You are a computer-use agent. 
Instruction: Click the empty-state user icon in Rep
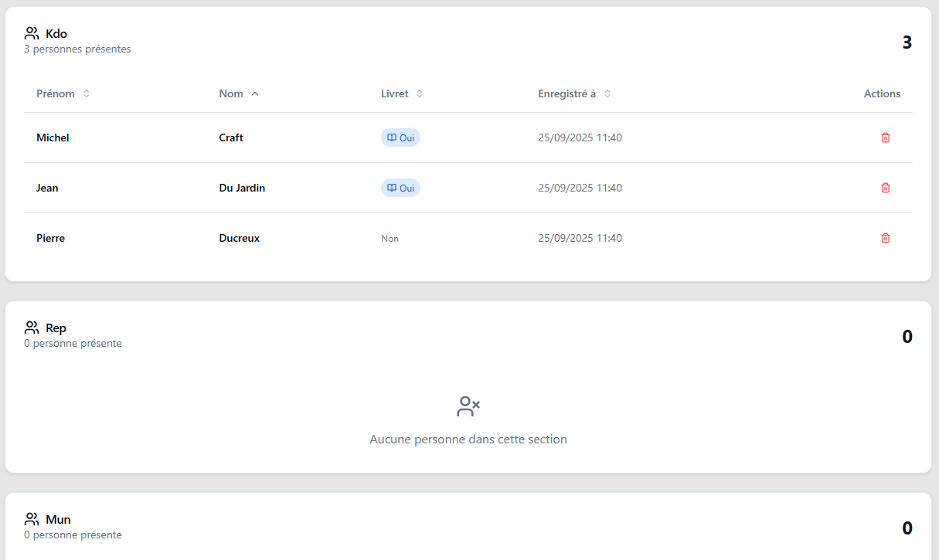tap(468, 407)
